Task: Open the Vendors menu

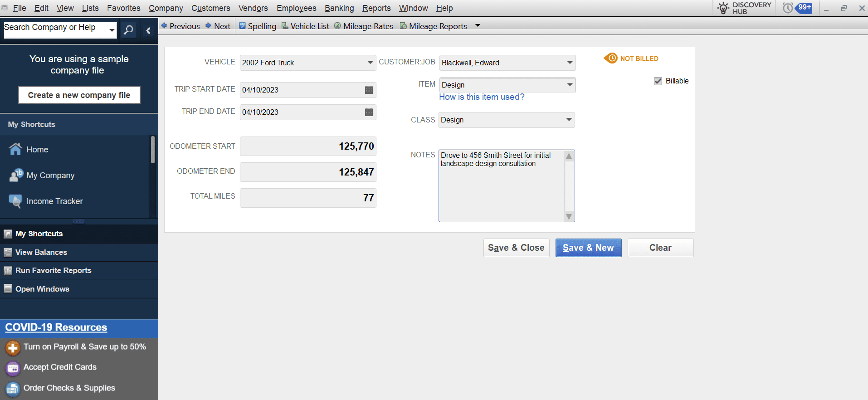Action: (x=253, y=8)
